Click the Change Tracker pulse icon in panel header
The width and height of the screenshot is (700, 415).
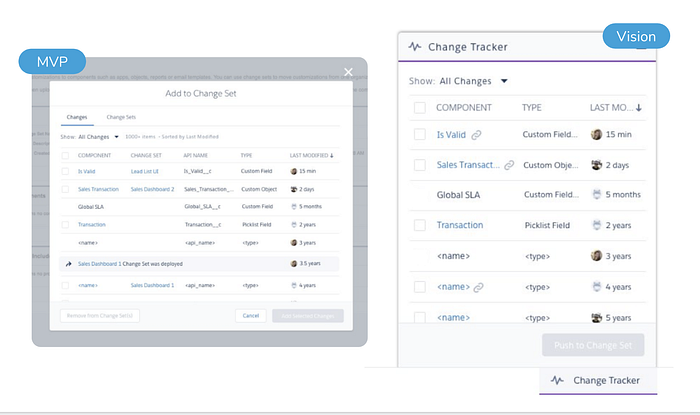pyautogui.click(x=414, y=46)
